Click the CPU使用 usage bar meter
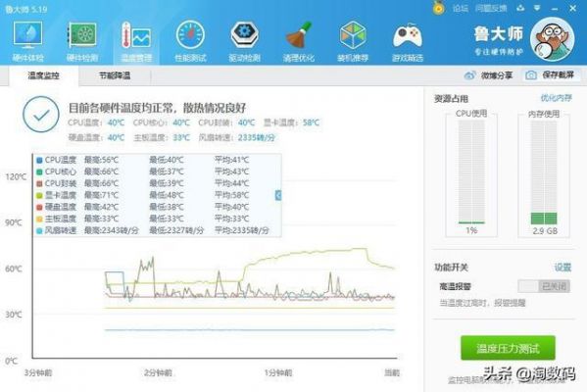 click(x=471, y=172)
